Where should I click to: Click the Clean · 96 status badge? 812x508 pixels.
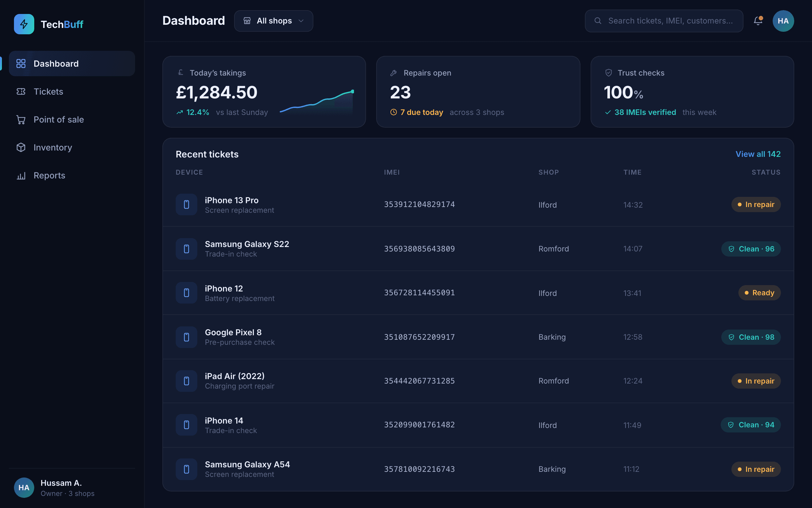pos(751,249)
